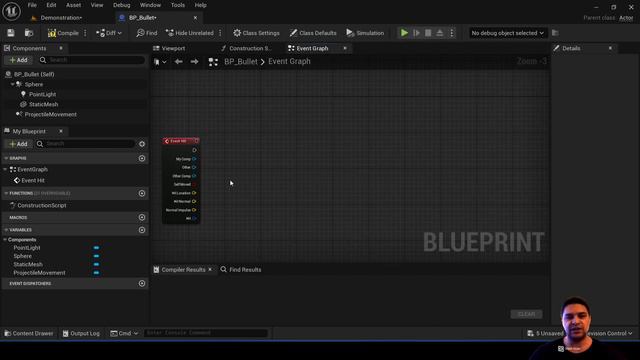Click the debug object locate icon
640x360 pixels.
pyautogui.click(x=555, y=33)
